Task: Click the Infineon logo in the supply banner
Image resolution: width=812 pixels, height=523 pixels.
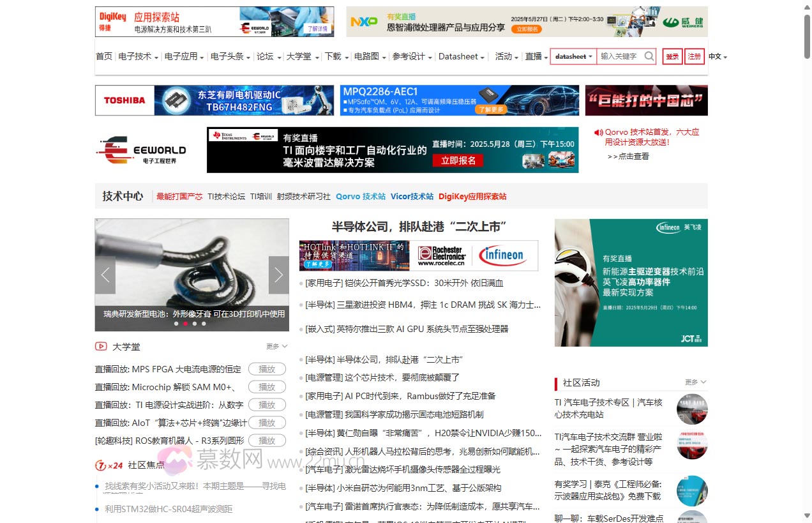Action: point(504,254)
